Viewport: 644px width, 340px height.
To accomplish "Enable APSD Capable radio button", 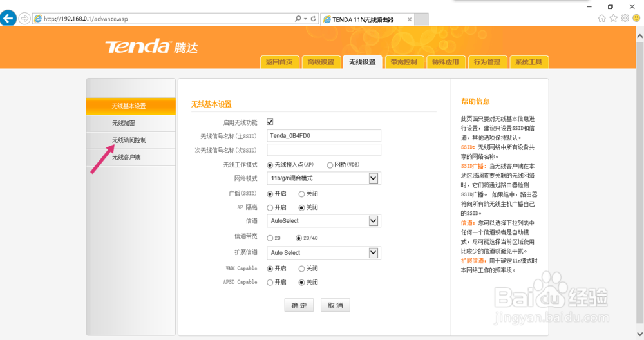I will pos(270,283).
